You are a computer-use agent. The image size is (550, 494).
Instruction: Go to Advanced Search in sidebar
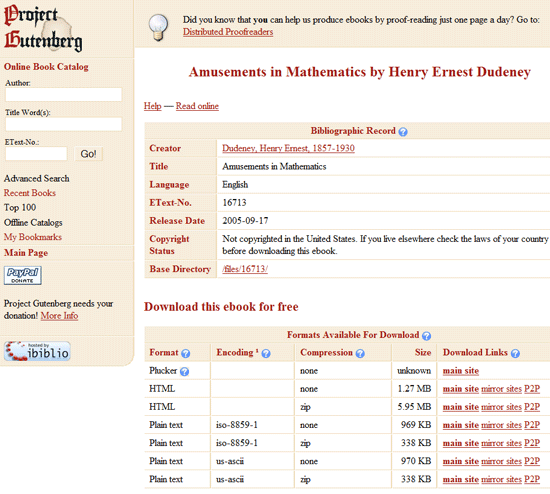click(36, 179)
